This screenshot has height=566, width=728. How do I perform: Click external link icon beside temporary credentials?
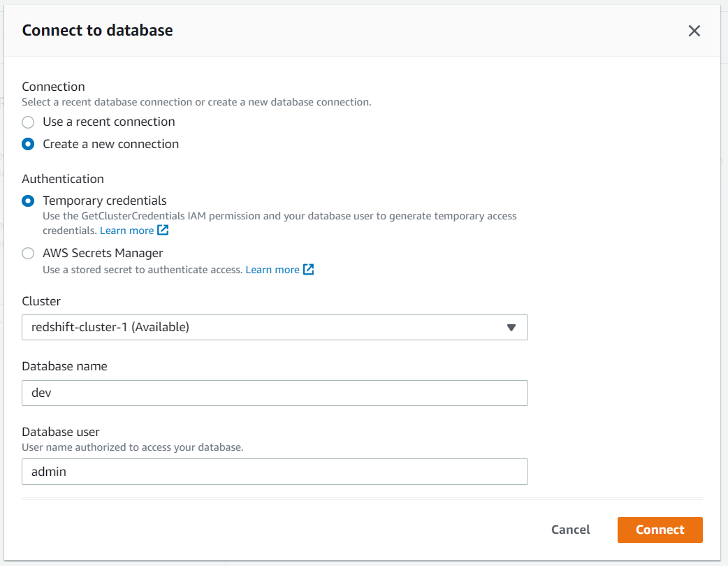[x=163, y=230]
